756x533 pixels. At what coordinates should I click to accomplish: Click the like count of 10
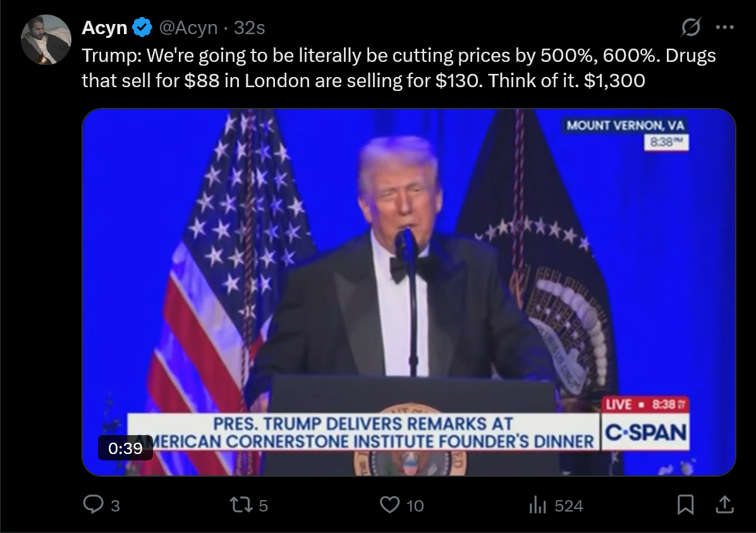tap(415, 506)
